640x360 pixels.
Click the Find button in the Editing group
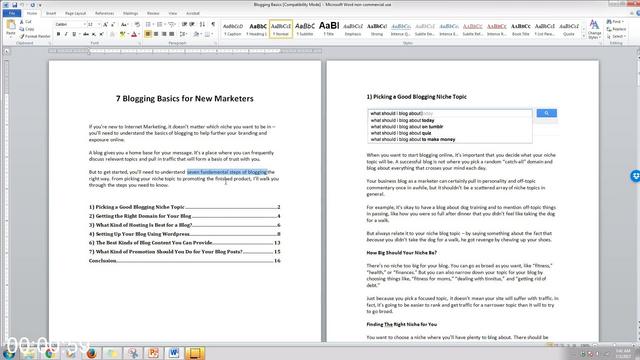click(615, 22)
